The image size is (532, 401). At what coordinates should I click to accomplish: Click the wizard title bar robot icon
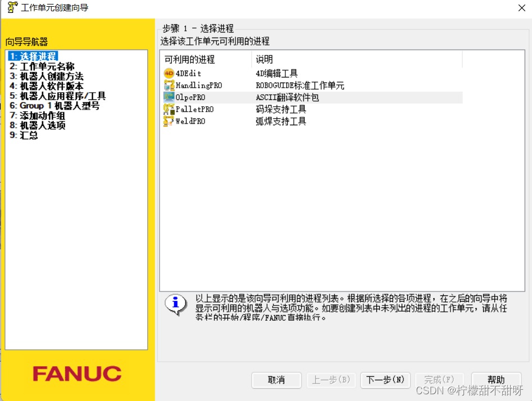tap(12, 7)
